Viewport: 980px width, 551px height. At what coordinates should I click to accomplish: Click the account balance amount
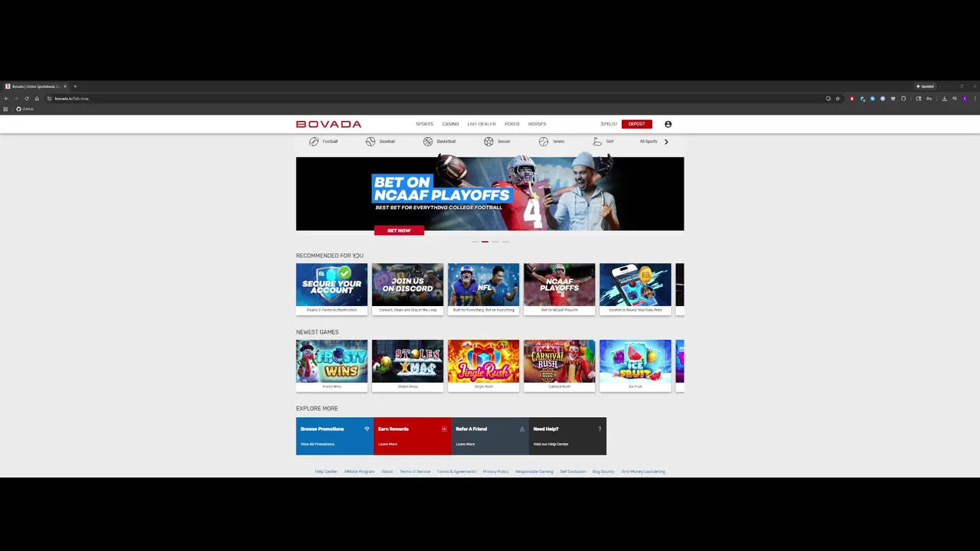(609, 124)
